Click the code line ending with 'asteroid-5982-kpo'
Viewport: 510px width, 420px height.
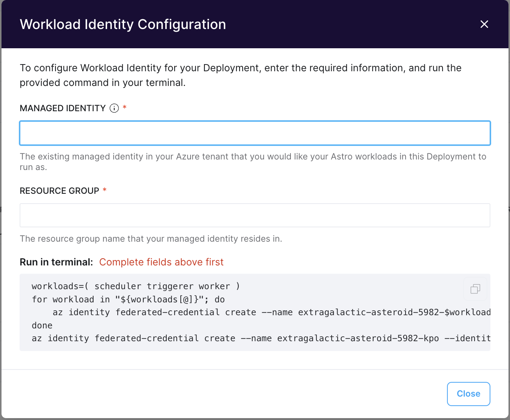261,338
